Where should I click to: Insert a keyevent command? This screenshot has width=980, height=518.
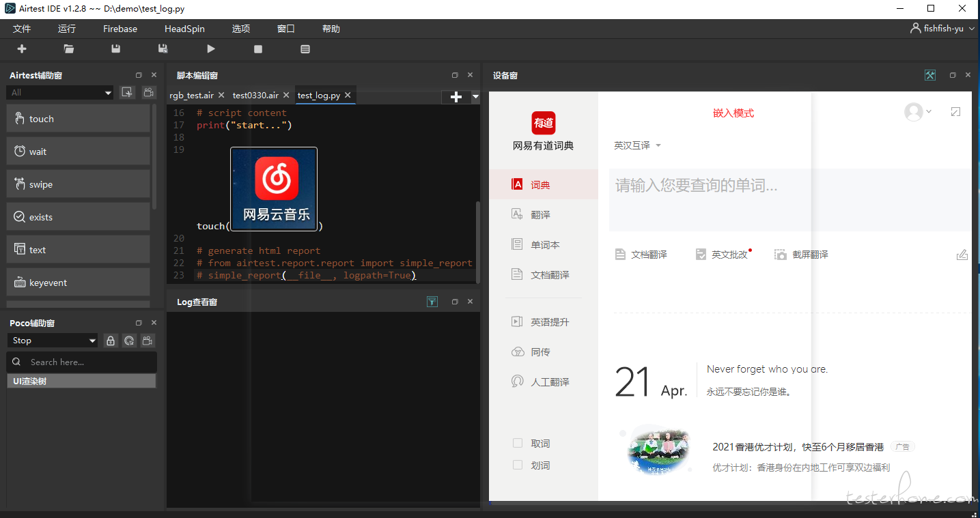[x=78, y=283]
